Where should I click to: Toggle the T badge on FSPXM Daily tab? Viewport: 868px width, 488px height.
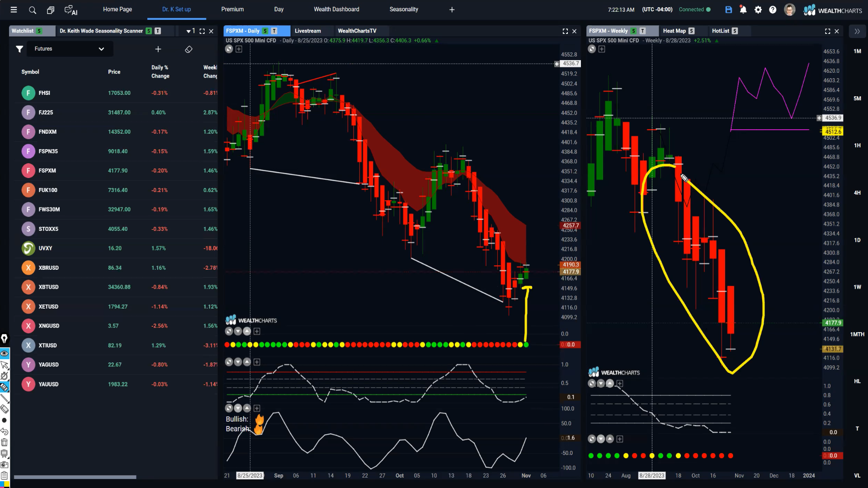pyautogui.click(x=274, y=31)
